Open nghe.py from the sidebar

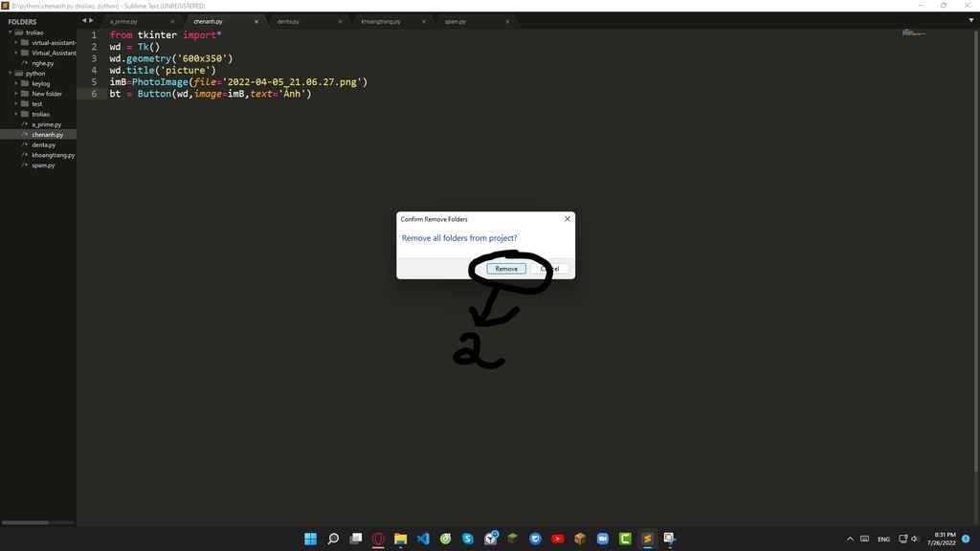pos(42,63)
